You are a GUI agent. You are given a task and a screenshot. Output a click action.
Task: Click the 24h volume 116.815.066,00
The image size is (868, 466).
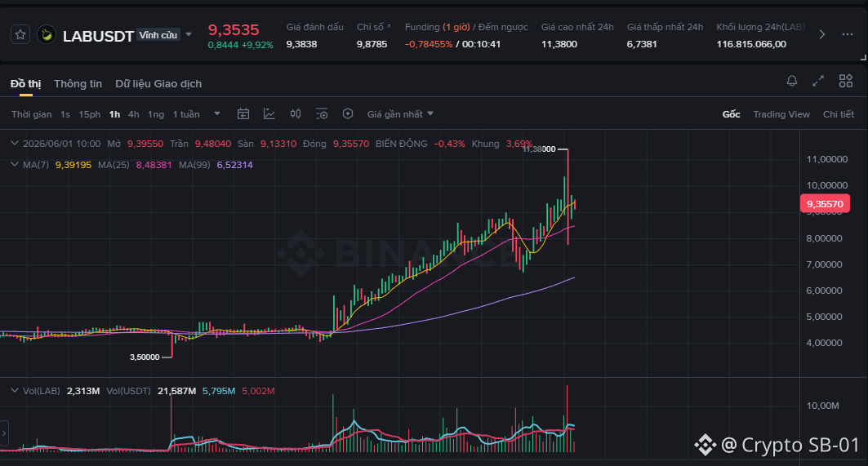(x=751, y=44)
